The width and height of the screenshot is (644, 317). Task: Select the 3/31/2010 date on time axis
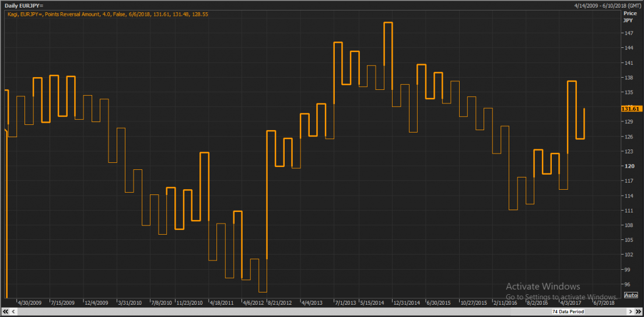tap(130, 303)
